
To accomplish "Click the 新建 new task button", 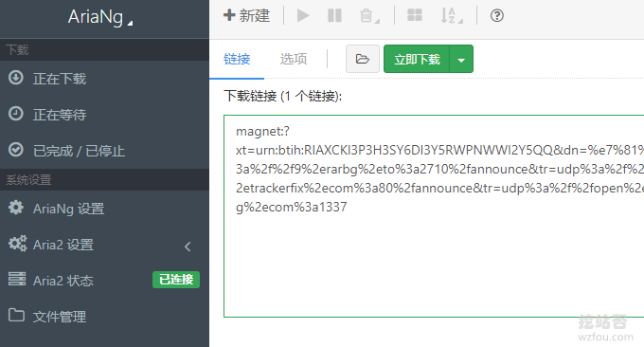I will [x=246, y=16].
